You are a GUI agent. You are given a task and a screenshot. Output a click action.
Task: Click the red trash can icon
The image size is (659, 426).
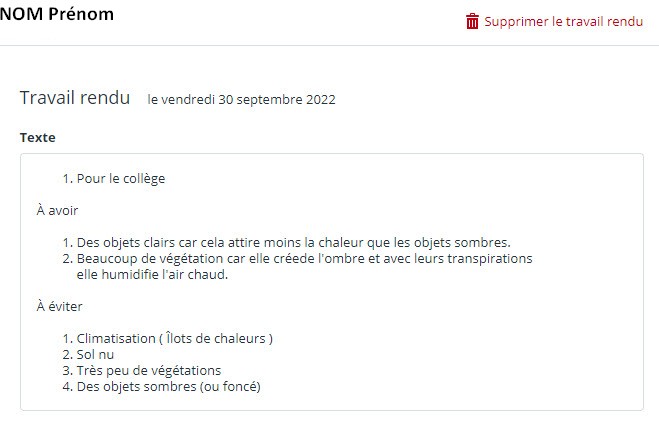pos(472,21)
